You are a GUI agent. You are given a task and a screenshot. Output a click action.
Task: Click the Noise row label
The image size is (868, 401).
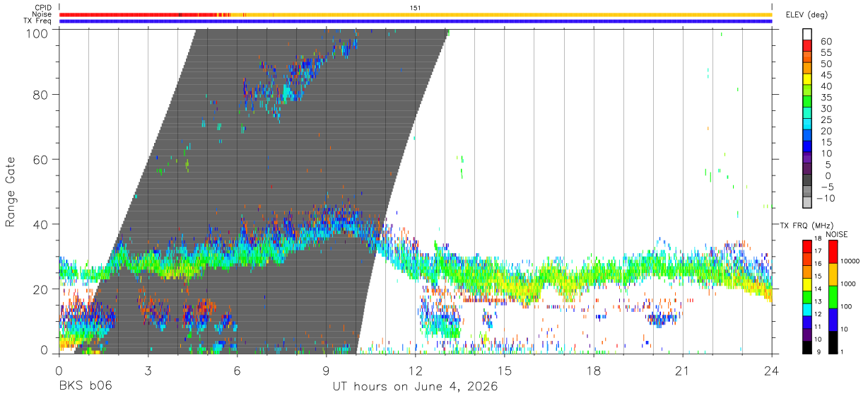[x=42, y=14]
